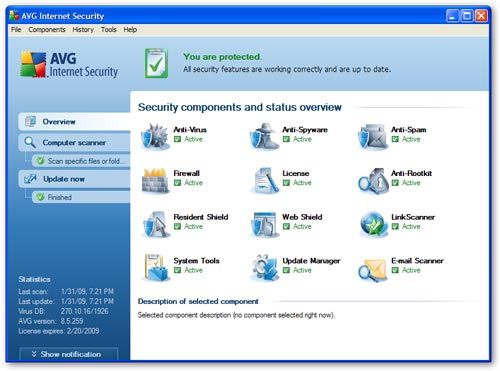Click the 'License expires: 2/20/2009' entry

point(59,331)
